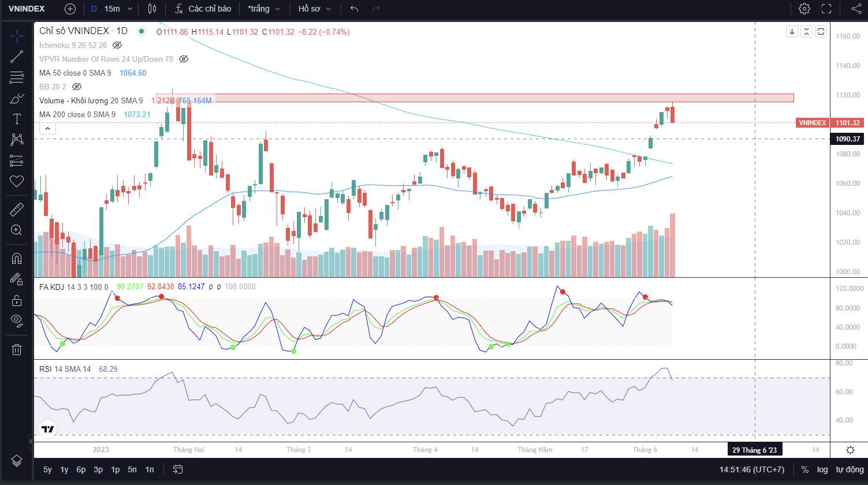
Task: Select the 1n time range
Action: [x=150, y=469]
